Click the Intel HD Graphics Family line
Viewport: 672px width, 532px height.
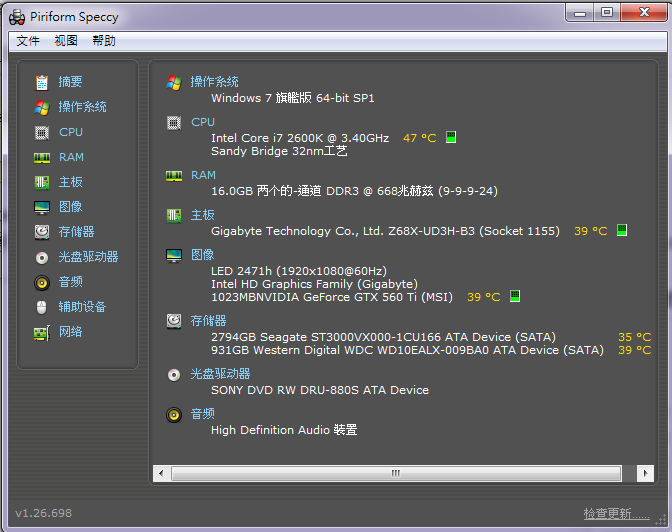coord(315,284)
